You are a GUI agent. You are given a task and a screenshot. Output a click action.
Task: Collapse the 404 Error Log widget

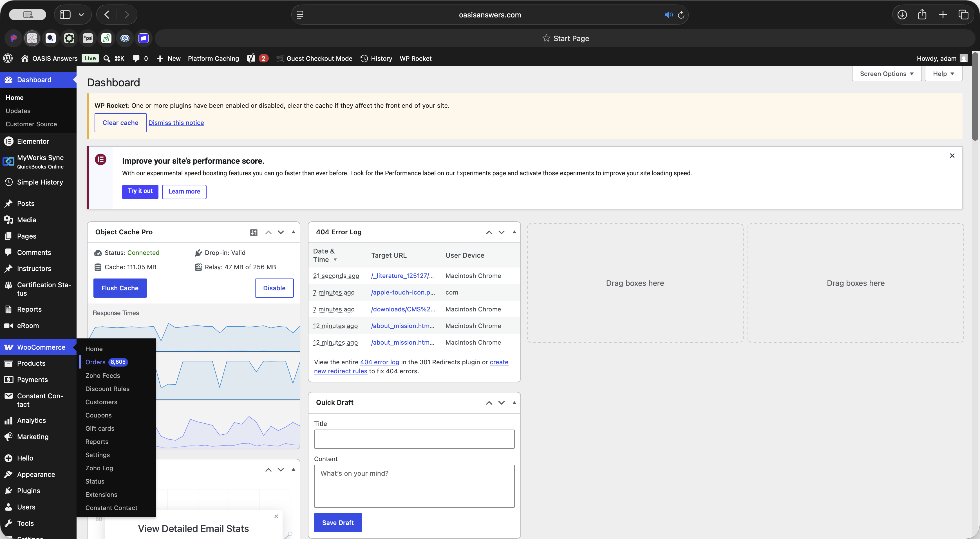[514, 232]
